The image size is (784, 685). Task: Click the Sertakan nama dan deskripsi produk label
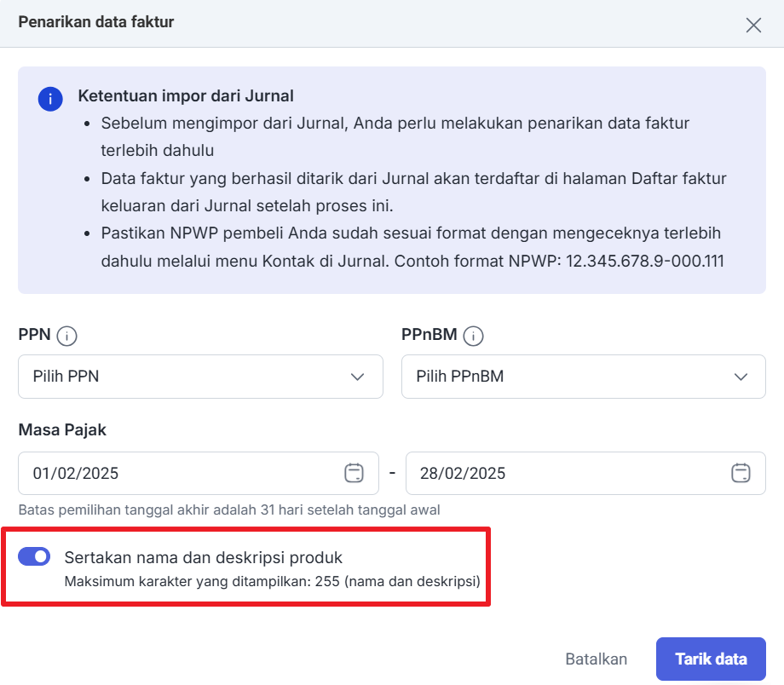click(204, 557)
